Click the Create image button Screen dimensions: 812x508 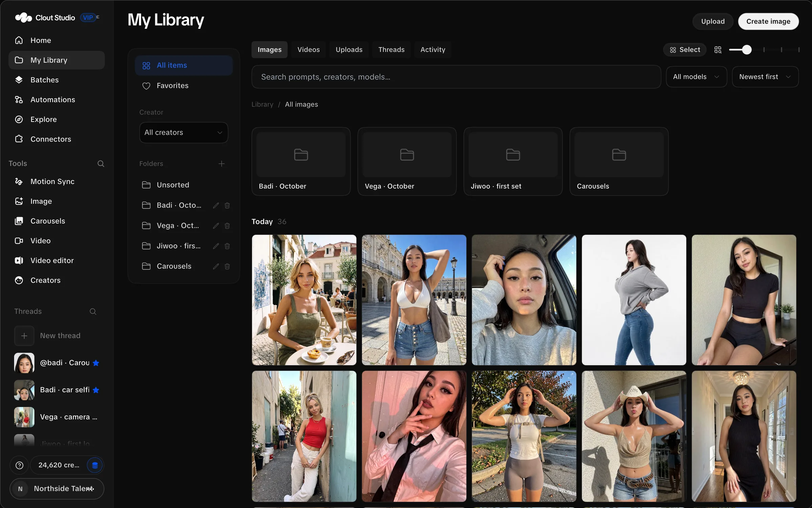pos(768,21)
